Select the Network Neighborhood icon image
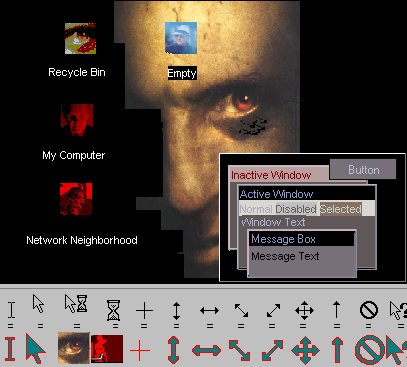This screenshot has width=407, height=367. tap(76, 199)
